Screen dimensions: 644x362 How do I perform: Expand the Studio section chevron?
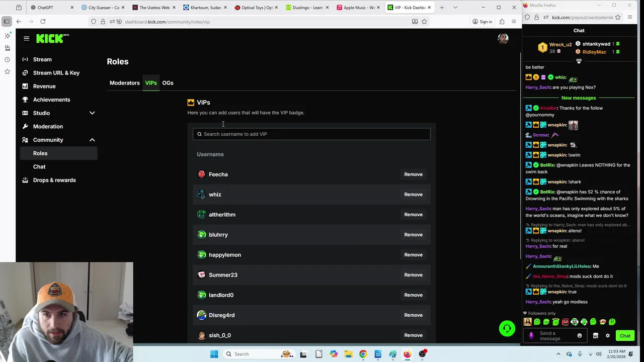tap(92, 113)
